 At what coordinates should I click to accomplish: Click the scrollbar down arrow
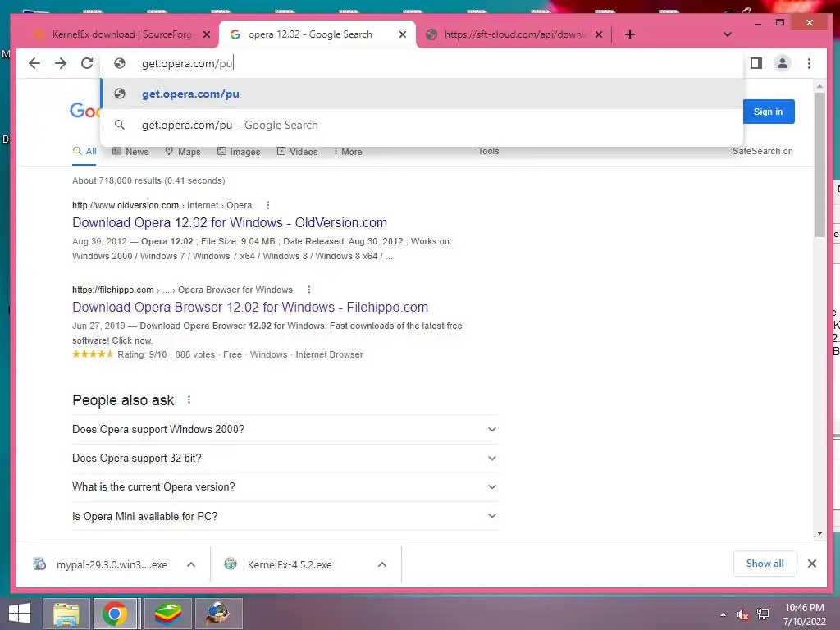pyautogui.click(x=819, y=533)
